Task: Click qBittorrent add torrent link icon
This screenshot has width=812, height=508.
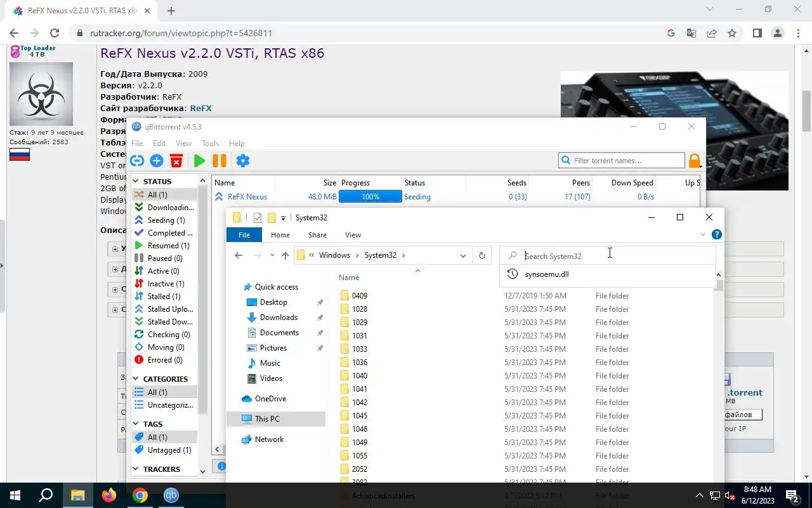Action: coord(137,161)
